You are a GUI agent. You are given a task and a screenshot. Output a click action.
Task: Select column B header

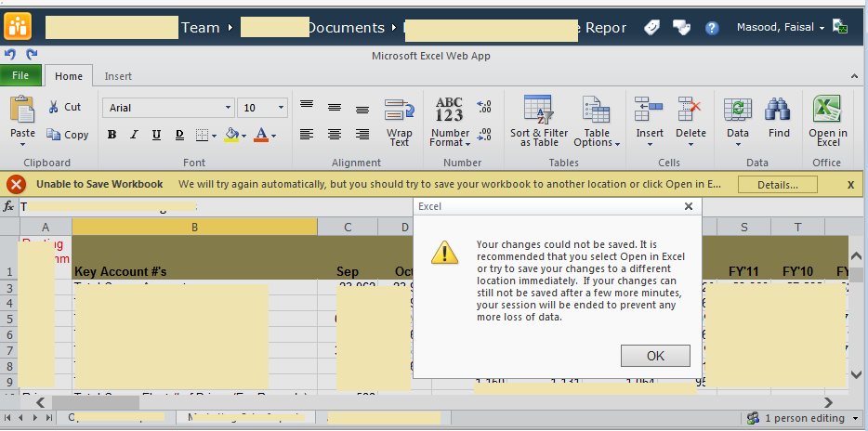click(x=194, y=227)
